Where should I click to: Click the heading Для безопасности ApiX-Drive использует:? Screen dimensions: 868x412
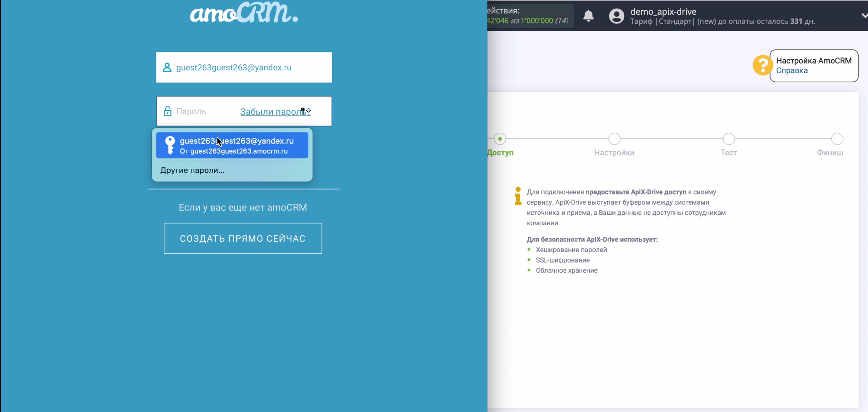click(x=592, y=240)
